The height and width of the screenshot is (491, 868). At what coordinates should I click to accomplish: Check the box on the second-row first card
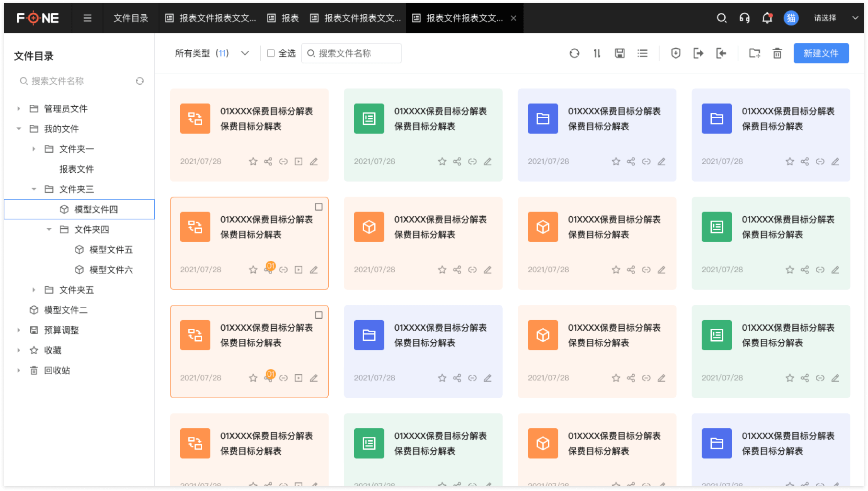pyautogui.click(x=319, y=207)
